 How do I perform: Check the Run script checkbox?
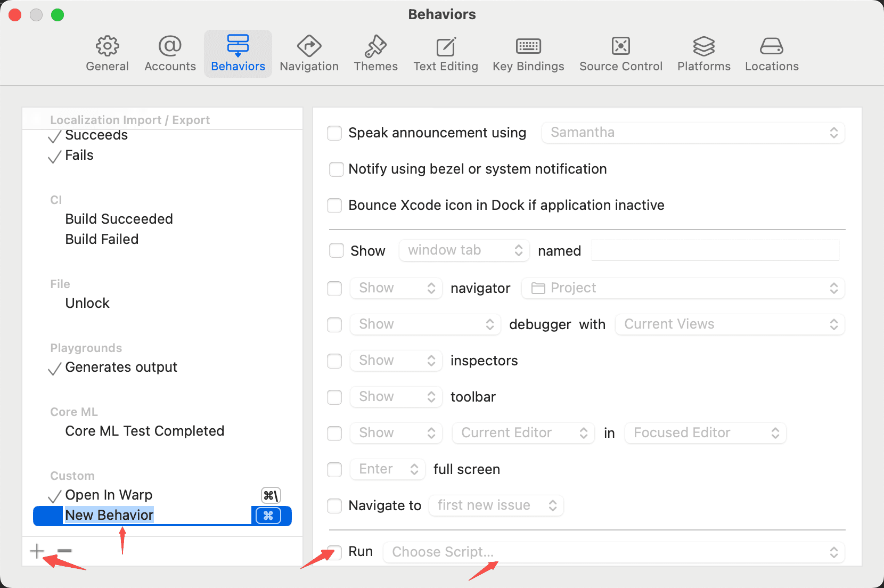click(334, 552)
